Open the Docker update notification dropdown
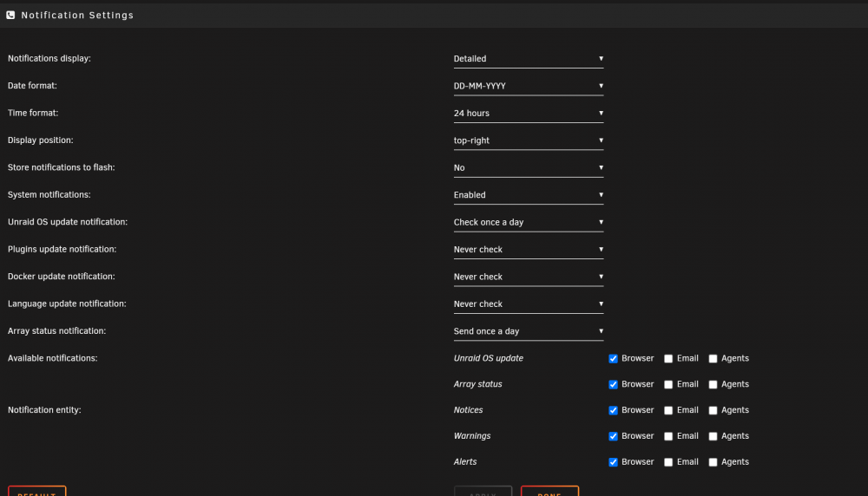The image size is (868, 496). (x=528, y=277)
